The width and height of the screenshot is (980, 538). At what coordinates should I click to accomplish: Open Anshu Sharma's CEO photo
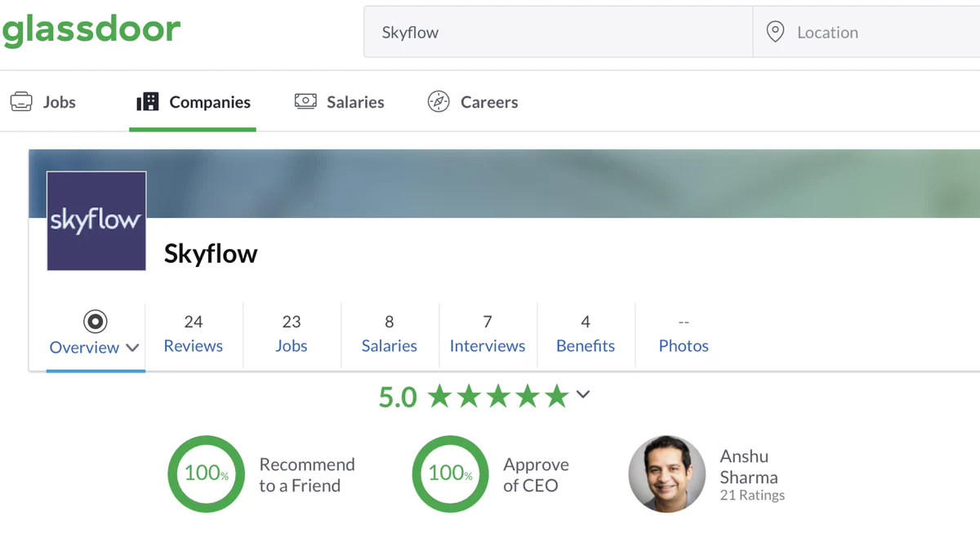666,474
